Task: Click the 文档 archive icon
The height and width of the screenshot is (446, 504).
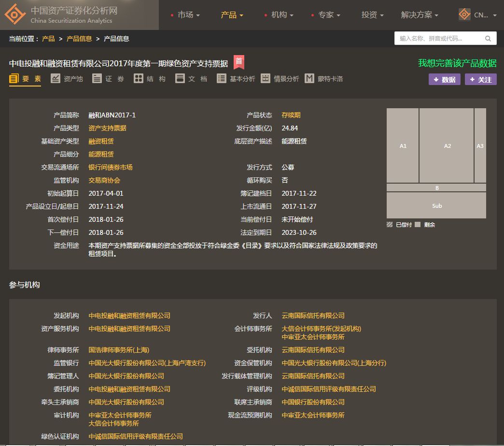Action: coord(180,78)
